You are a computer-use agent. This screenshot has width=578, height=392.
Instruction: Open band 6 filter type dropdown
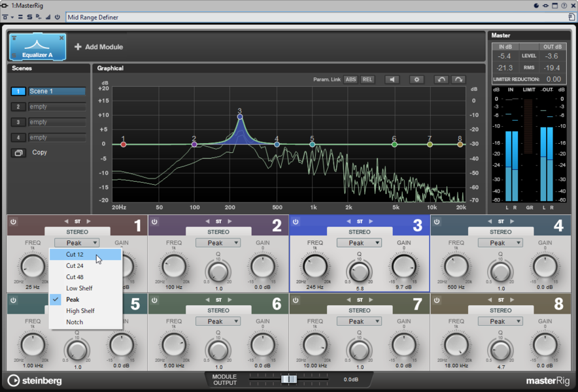(x=218, y=321)
